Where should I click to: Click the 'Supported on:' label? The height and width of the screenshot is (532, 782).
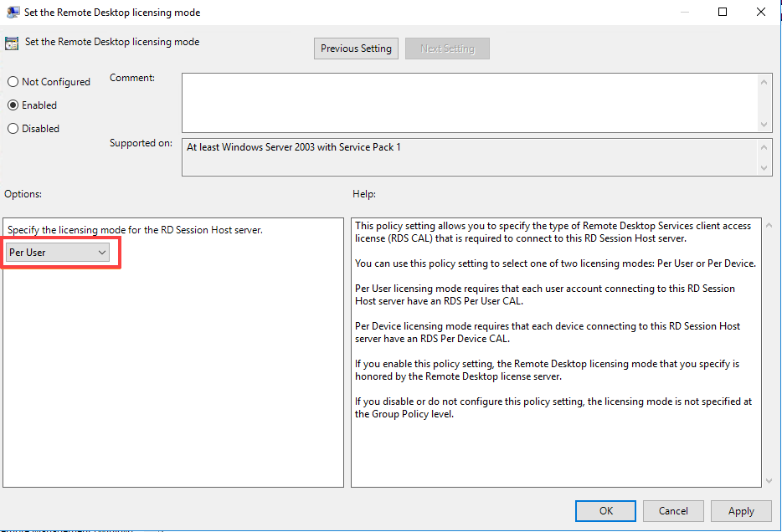[x=141, y=143]
